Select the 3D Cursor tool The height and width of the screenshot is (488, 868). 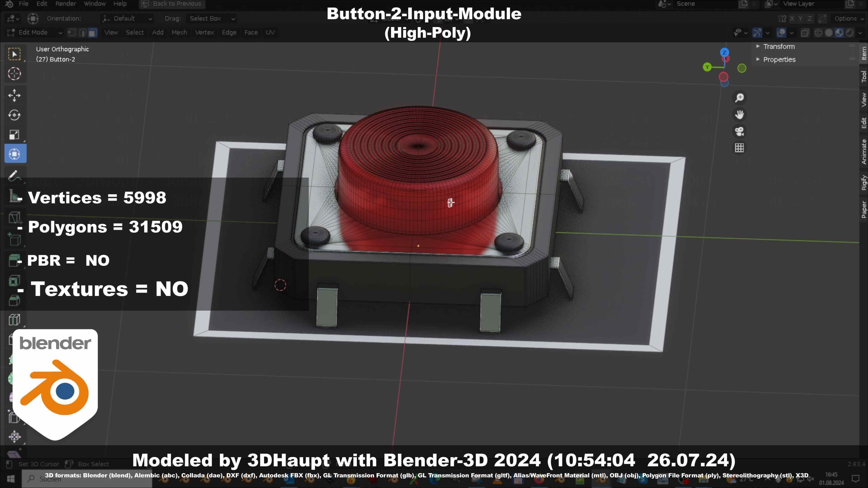[14, 74]
